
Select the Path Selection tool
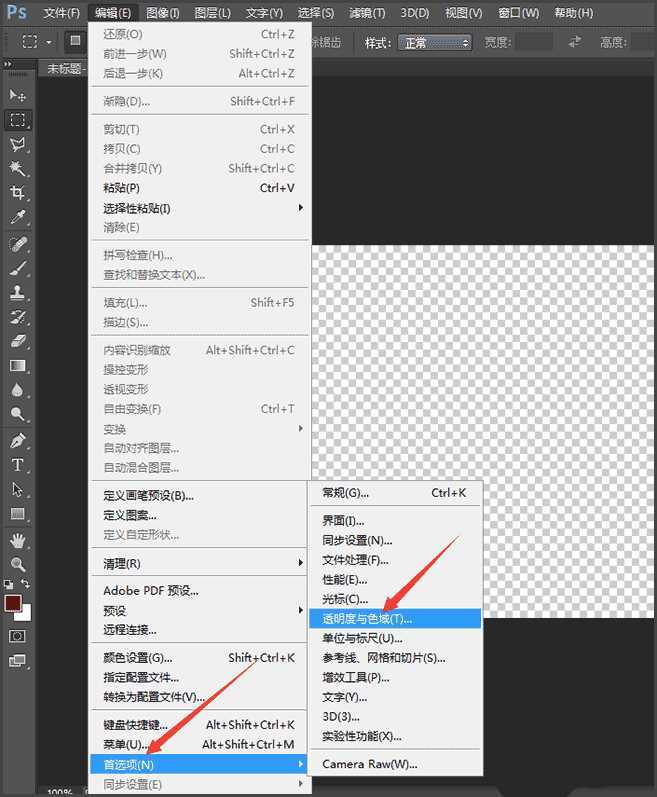click(17, 489)
